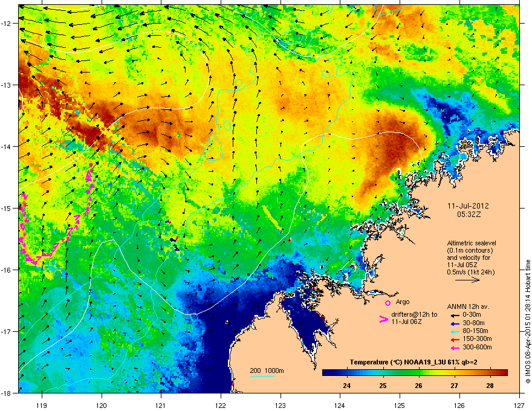The width and height of the screenshot is (532, 411).
Task: Click the cyan depth contour legend line
Action: pyautogui.click(x=262, y=376)
